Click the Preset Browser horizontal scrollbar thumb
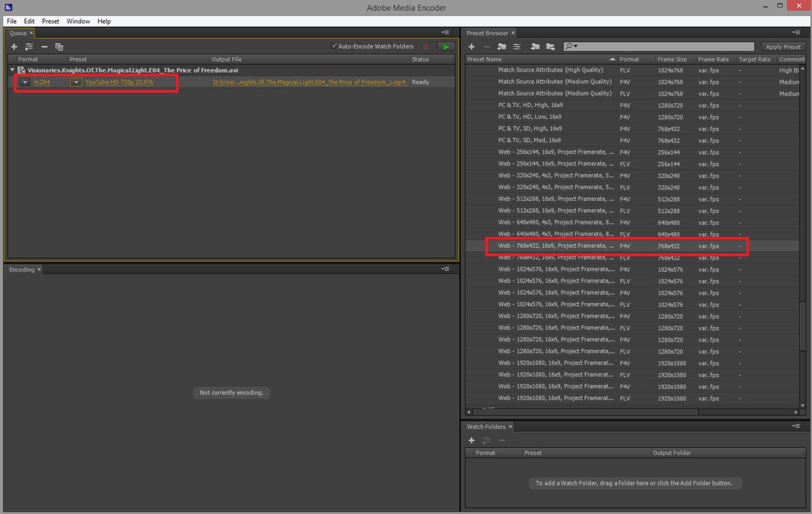 coord(585,412)
